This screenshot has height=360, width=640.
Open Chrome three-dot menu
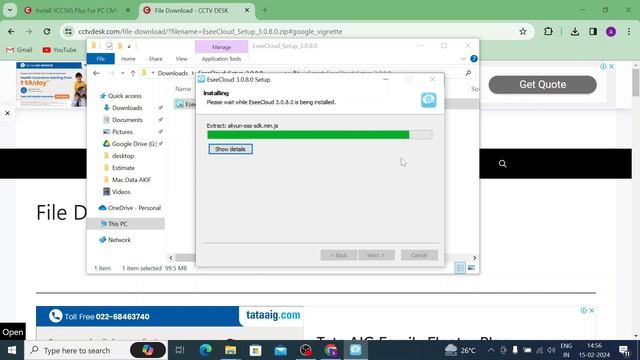pyautogui.click(x=629, y=31)
